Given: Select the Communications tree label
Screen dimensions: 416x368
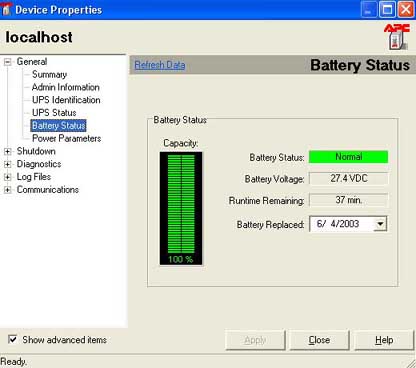Looking at the screenshot, I should pyautogui.click(x=48, y=190).
